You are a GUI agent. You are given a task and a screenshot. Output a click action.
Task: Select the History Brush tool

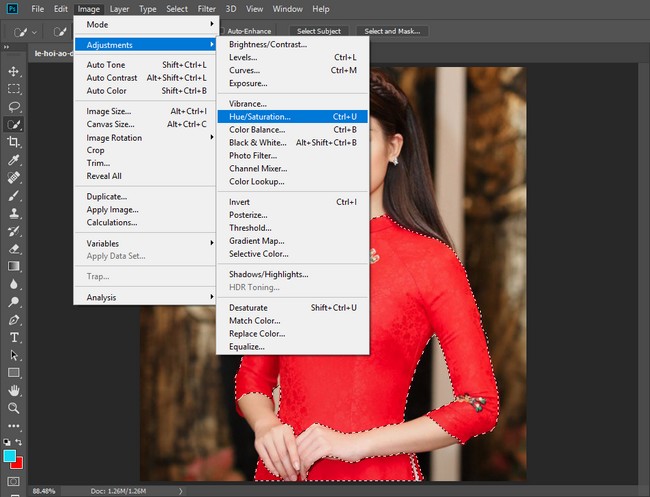[x=14, y=231]
